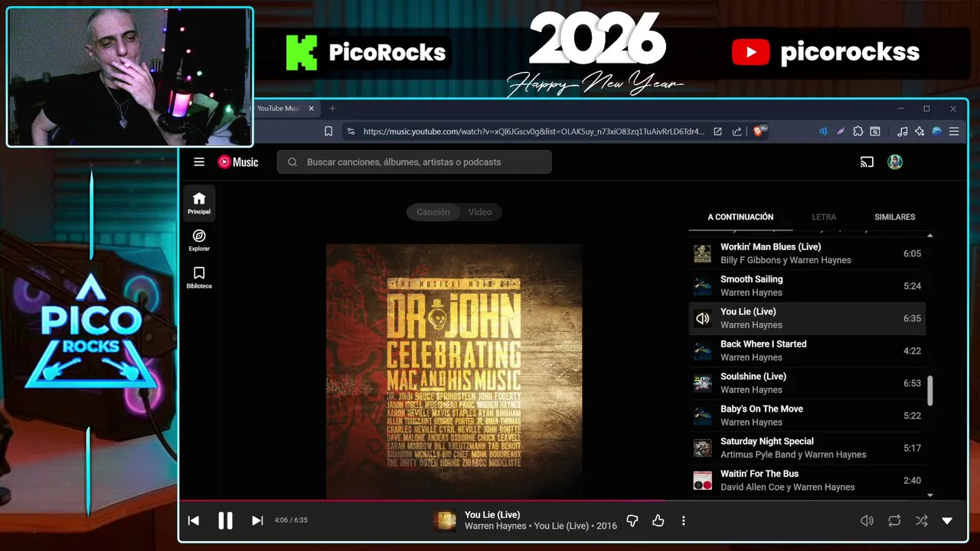Select the YouTube Music browser tab

(283, 109)
